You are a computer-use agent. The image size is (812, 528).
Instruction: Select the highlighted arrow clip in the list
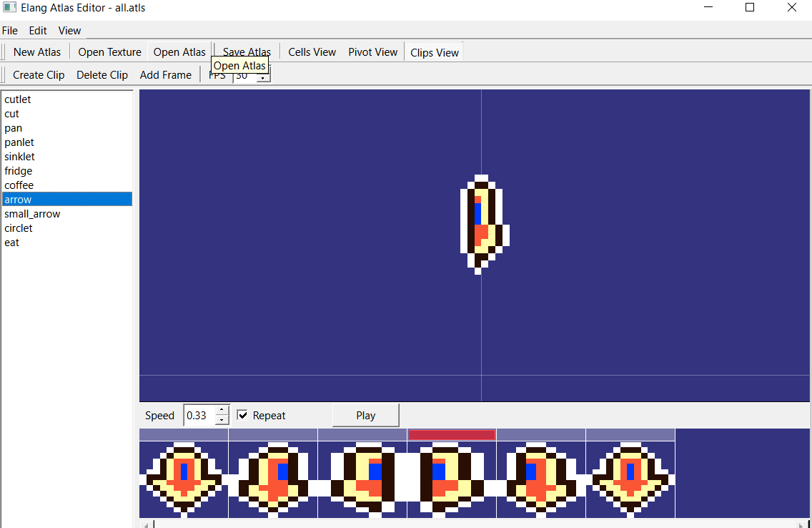click(x=67, y=200)
